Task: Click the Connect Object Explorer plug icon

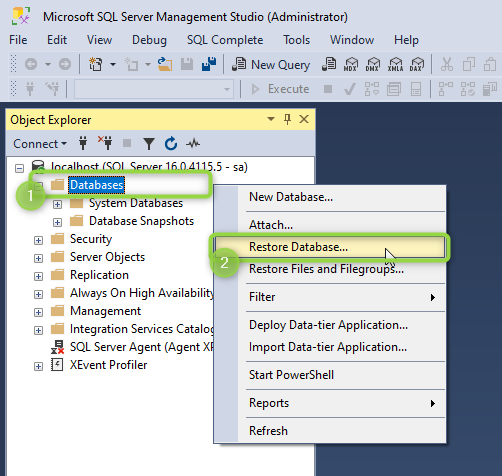Action: click(83, 143)
